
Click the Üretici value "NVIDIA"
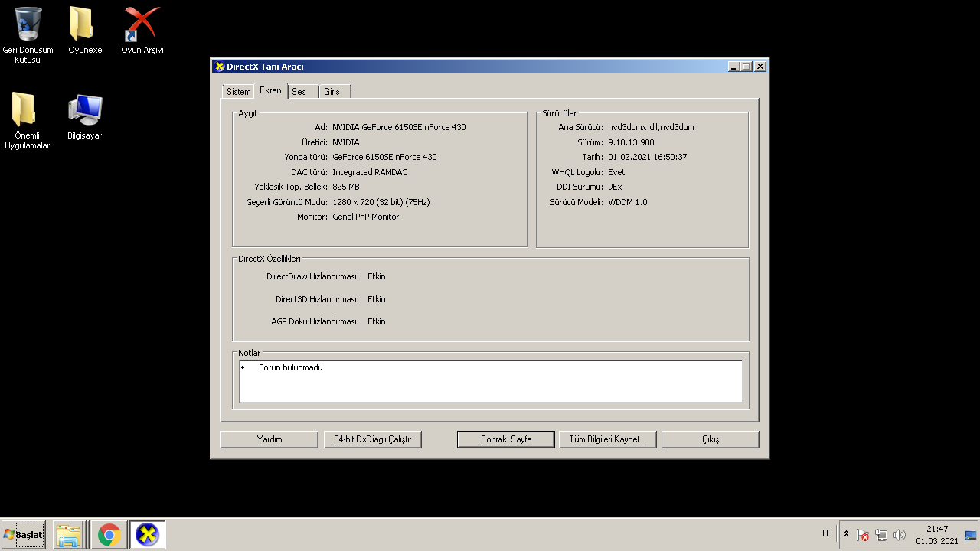pyautogui.click(x=346, y=142)
